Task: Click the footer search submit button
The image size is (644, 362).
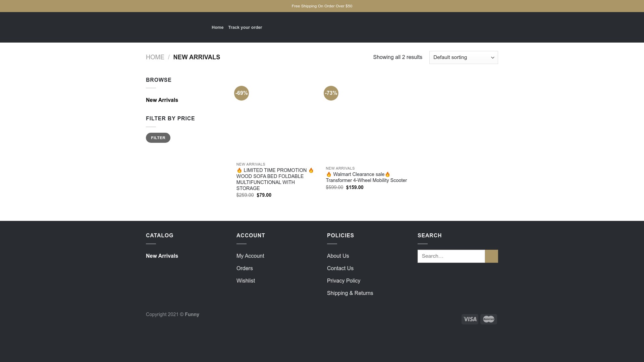Action: pyautogui.click(x=491, y=256)
